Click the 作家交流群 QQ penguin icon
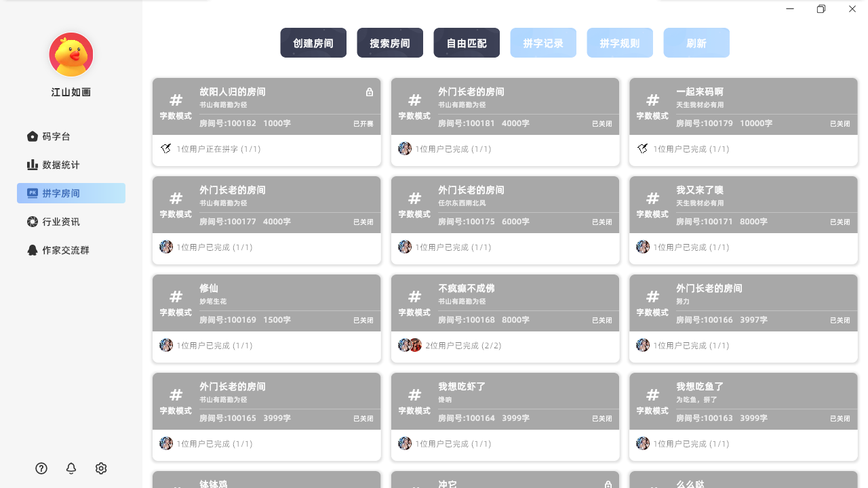 tap(32, 250)
